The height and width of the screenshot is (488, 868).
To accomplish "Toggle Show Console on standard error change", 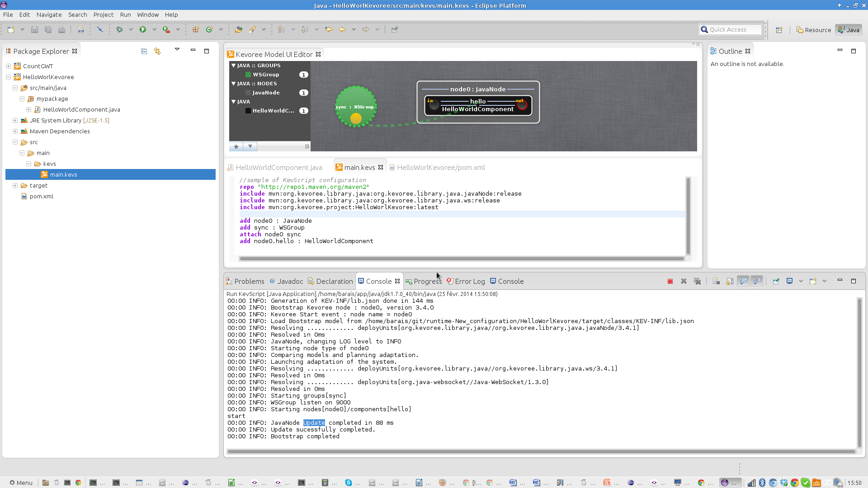I will click(x=757, y=281).
